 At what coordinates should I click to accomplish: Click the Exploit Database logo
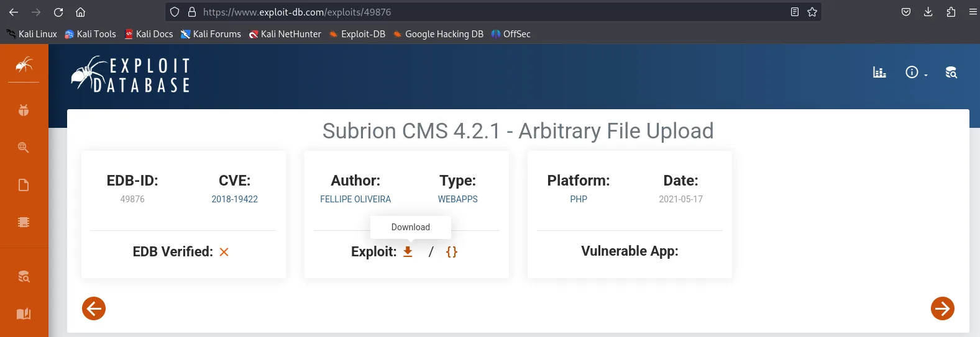tap(131, 74)
